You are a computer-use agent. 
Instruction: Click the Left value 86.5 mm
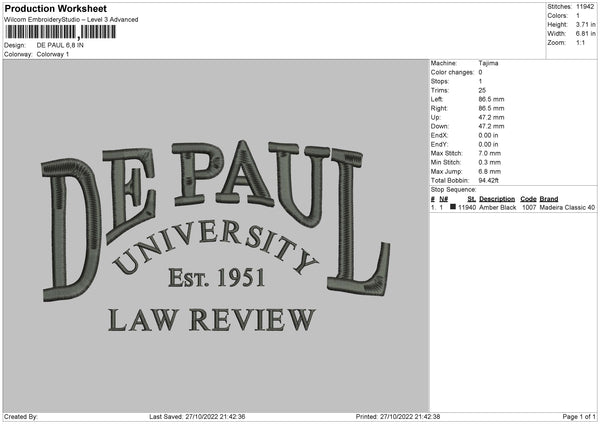click(491, 99)
